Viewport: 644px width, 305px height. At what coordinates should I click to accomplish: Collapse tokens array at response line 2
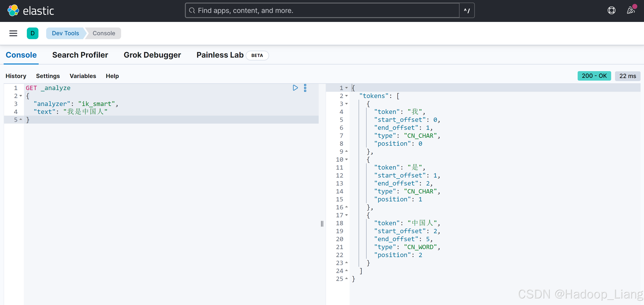point(347,96)
